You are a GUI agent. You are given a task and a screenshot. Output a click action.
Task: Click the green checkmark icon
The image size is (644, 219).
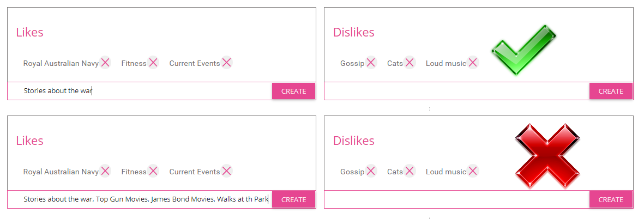[523, 50]
